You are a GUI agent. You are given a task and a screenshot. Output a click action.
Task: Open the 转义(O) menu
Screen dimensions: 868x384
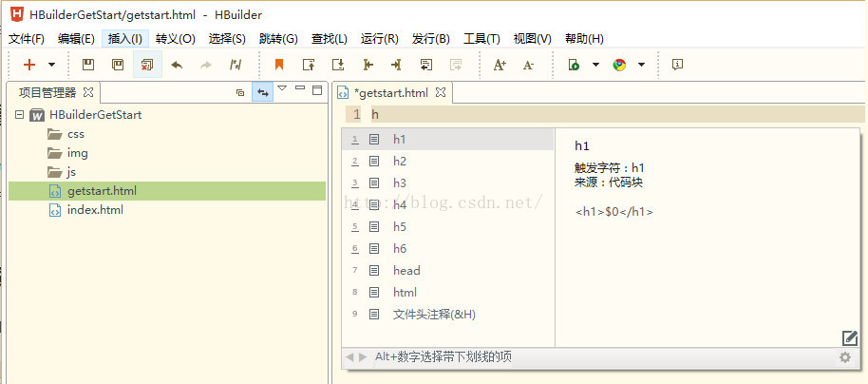(176, 39)
